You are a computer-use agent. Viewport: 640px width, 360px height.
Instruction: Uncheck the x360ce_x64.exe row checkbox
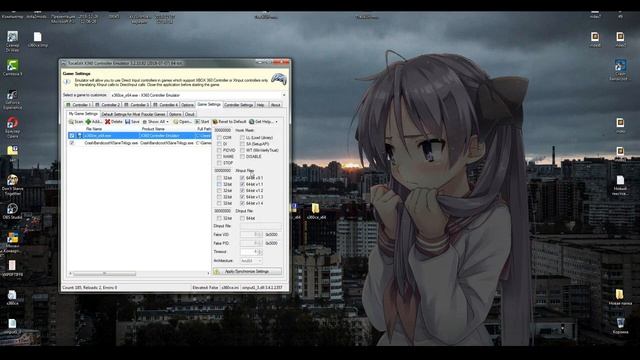pyautogui.click(x=72, y=136)
